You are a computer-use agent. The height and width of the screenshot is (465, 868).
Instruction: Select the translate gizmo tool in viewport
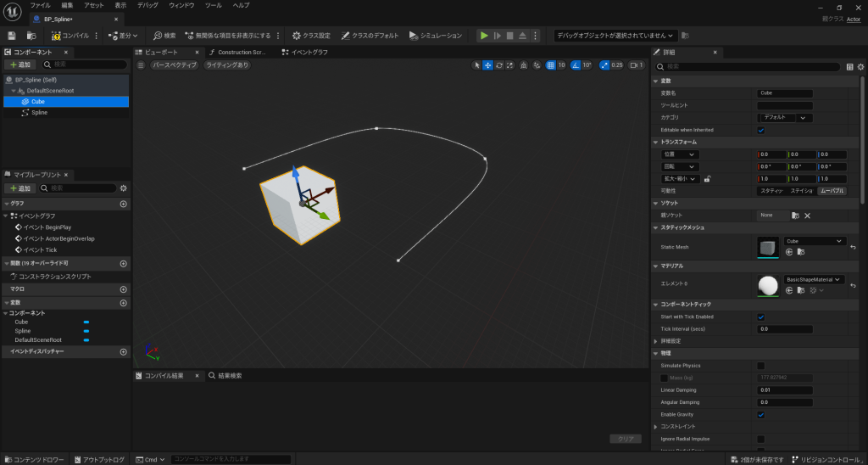click(x=488, y=64)
